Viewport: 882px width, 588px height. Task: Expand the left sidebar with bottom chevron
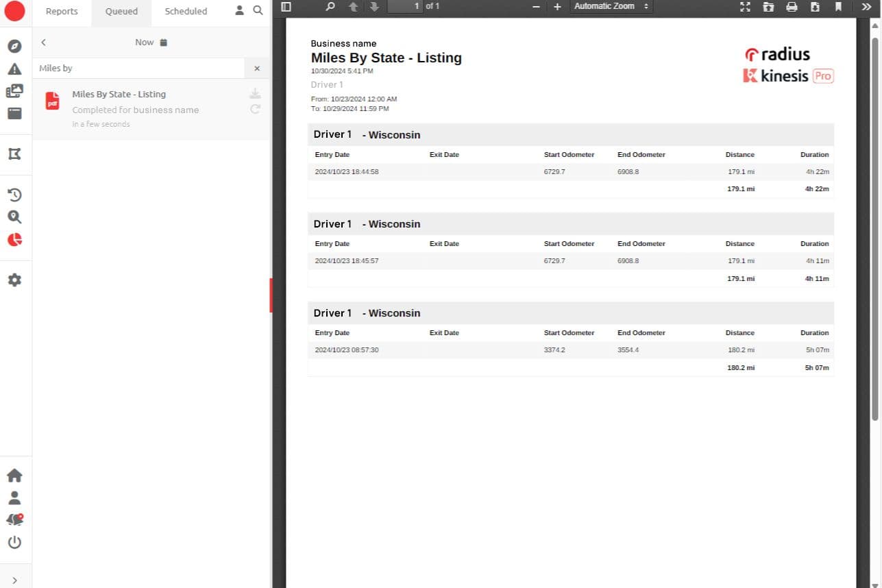[14, 580]
